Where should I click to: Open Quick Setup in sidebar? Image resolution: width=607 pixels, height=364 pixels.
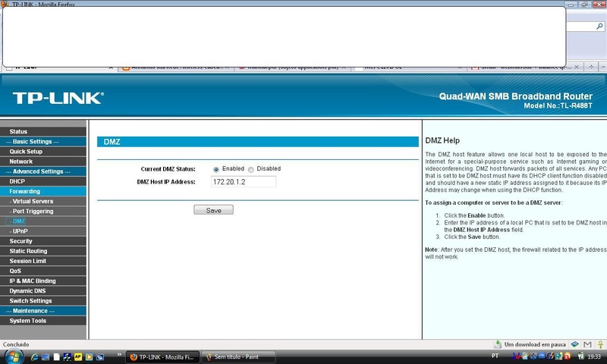pyautogui.click(x=43, y=152)
